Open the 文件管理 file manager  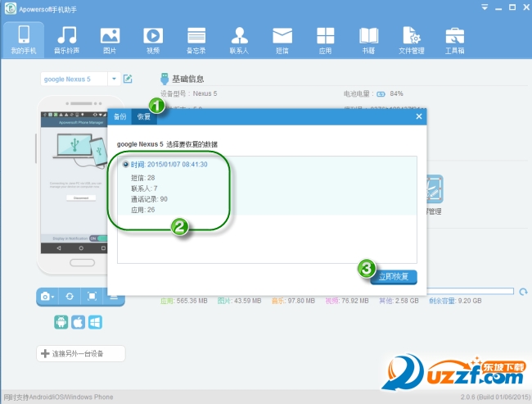click(x=412, y=40)
